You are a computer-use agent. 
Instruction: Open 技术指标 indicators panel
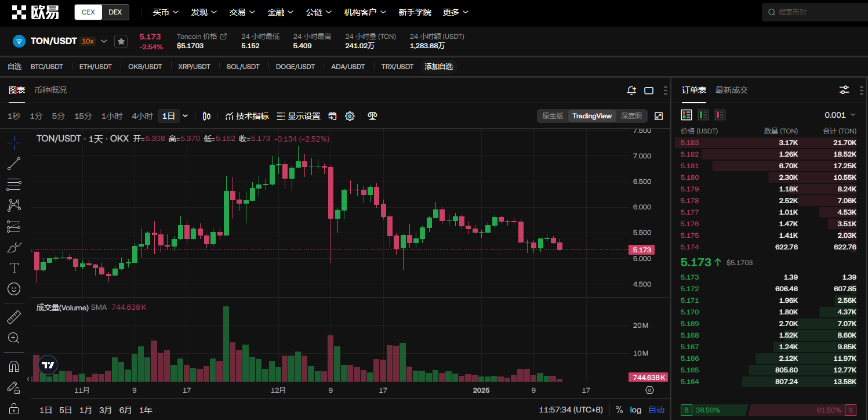coord(247,116)
